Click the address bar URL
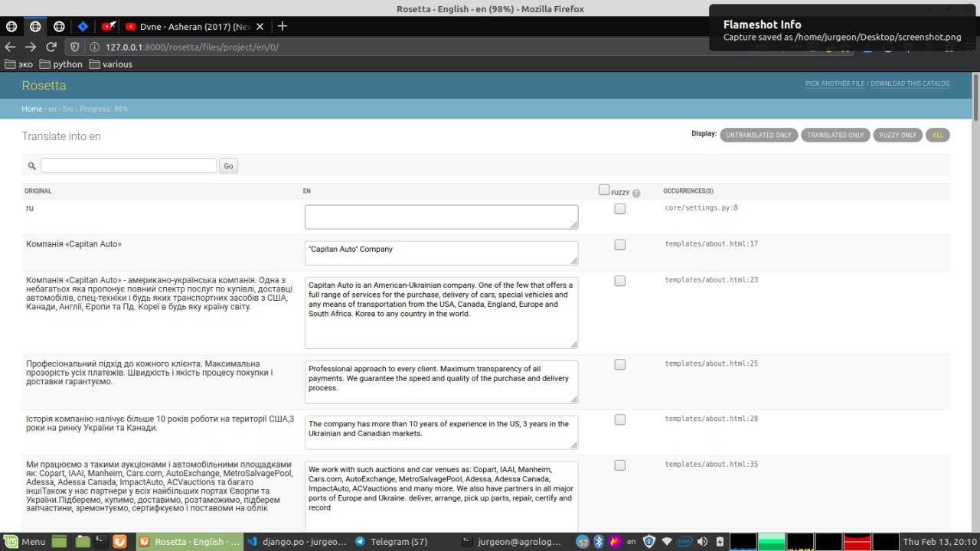The height and width of the screenshot is (551, 980). [192, 47]
